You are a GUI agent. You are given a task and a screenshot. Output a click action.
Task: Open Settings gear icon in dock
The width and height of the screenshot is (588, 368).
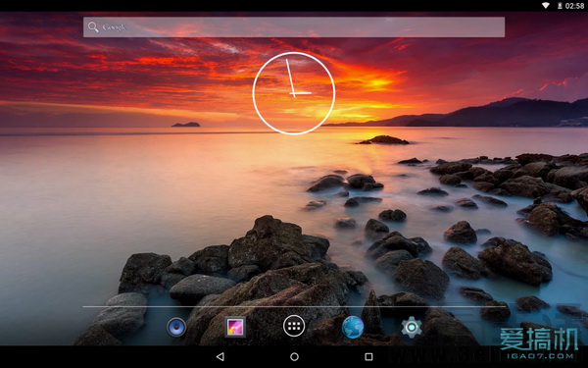[x=412, y=327]
